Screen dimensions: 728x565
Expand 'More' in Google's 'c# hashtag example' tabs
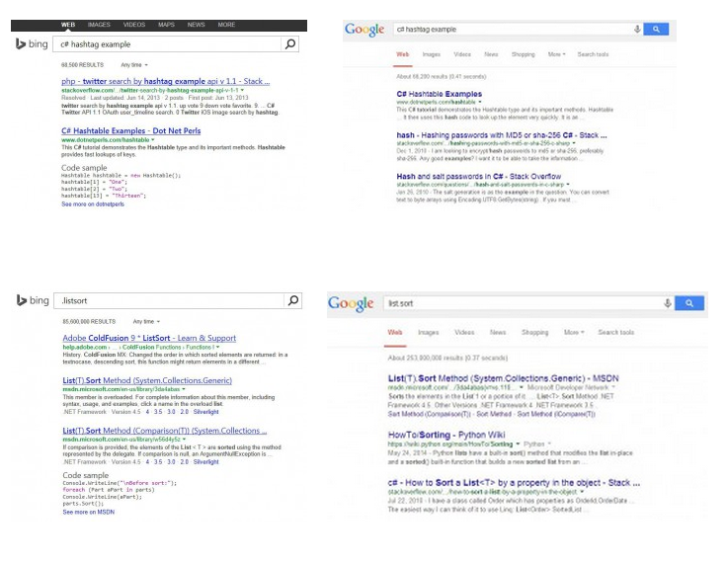point(556,54)
